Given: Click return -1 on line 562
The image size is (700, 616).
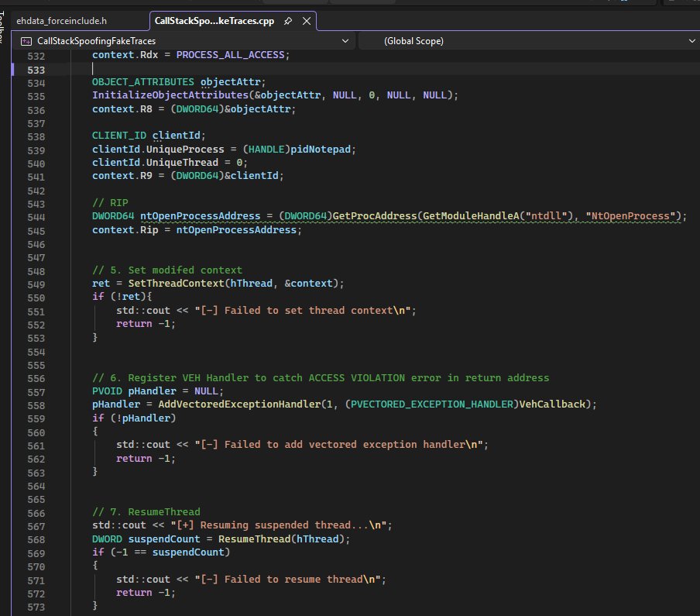Looking at the screenshot, I should pyautogui.click(x=142, y=458).
